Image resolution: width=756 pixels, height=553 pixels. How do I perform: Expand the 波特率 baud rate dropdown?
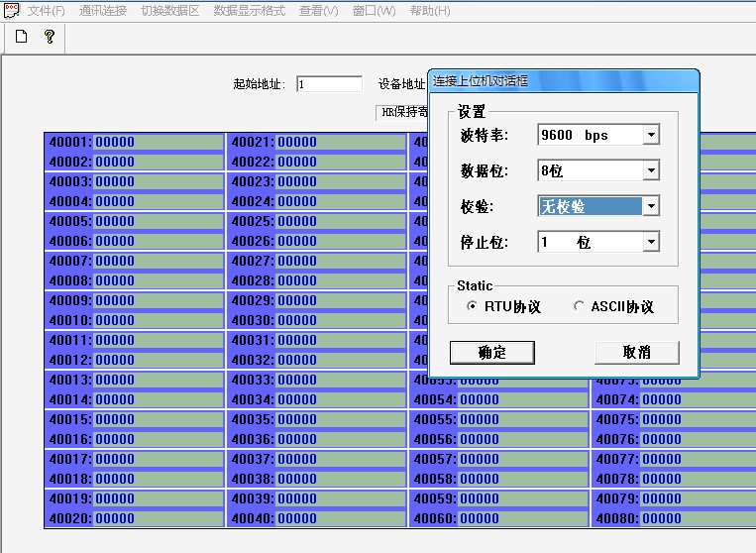coord(651,135)
